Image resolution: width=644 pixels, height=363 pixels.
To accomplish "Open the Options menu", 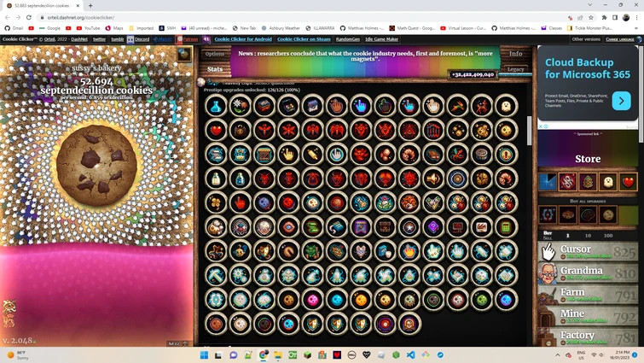I will click(215, 54).
